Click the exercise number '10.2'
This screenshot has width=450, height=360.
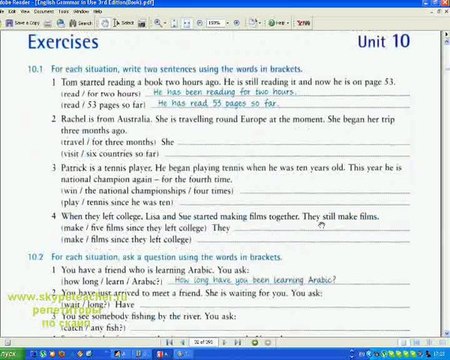pos(35,257)
